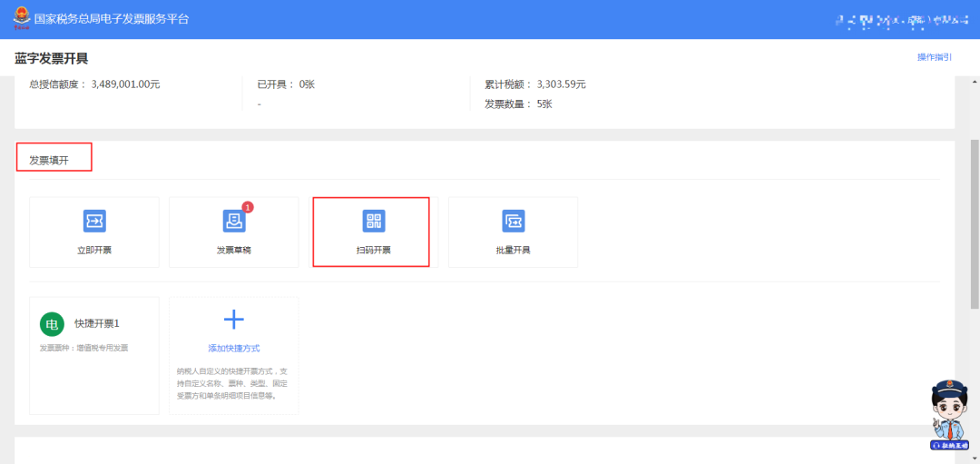980x464 pixels.
Task: Click the 扫码开票 text label
Action: pos(374,250)
